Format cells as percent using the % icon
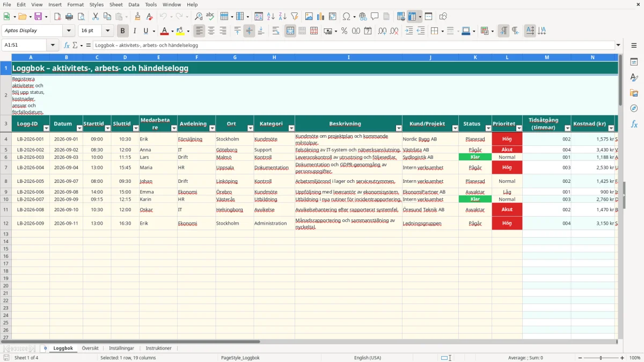This screenshot has height=362, width=644. [344, 31]
